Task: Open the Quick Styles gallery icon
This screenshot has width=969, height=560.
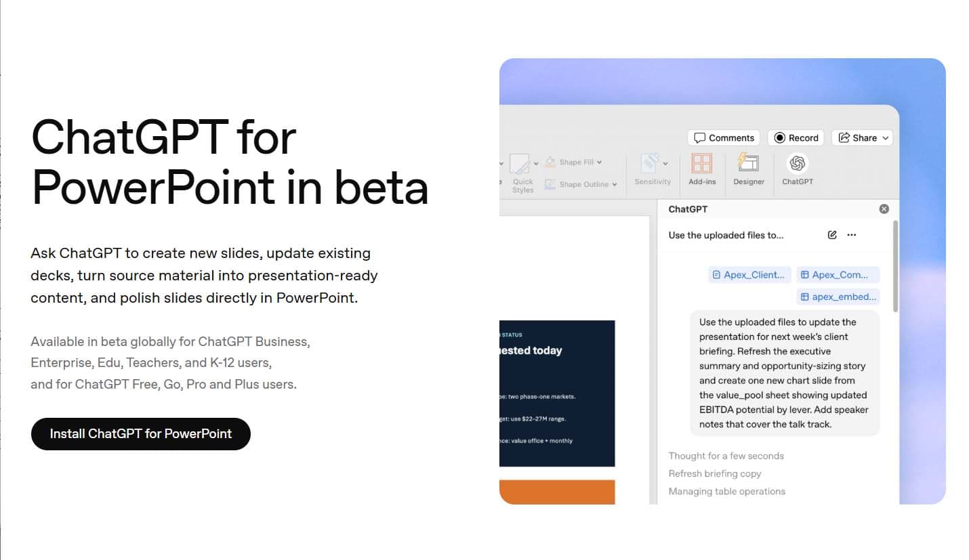Action: [520, 164]
